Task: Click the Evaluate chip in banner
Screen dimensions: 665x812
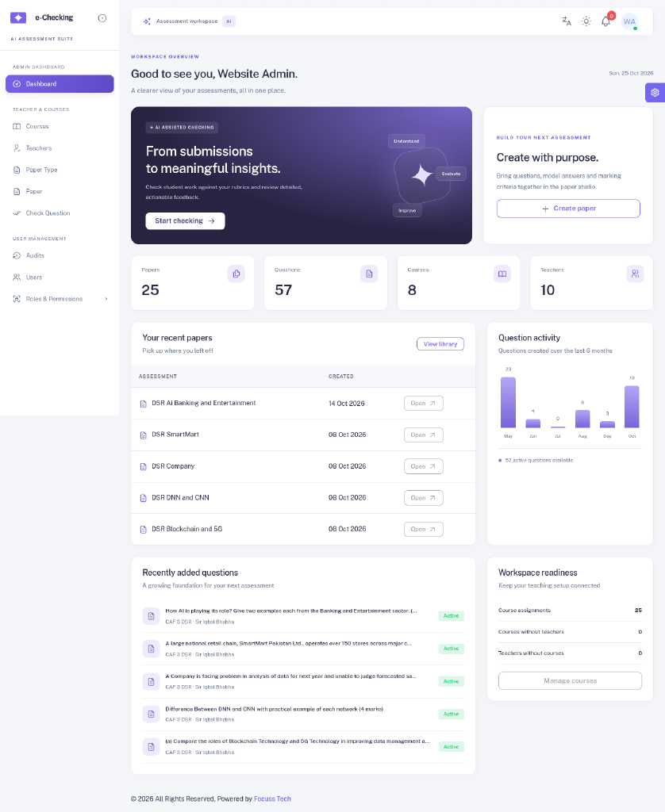Action: tap(451, 174)
